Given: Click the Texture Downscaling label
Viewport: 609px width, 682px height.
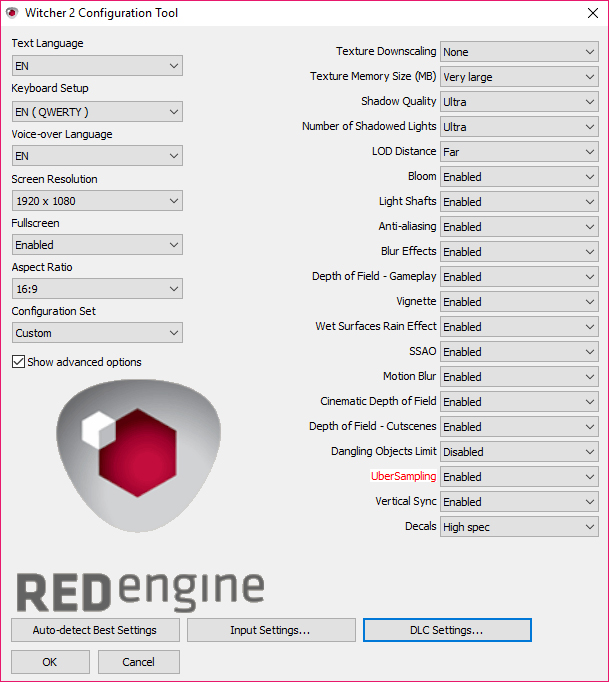Looking at the screenshot, I should tap(386, 51).
